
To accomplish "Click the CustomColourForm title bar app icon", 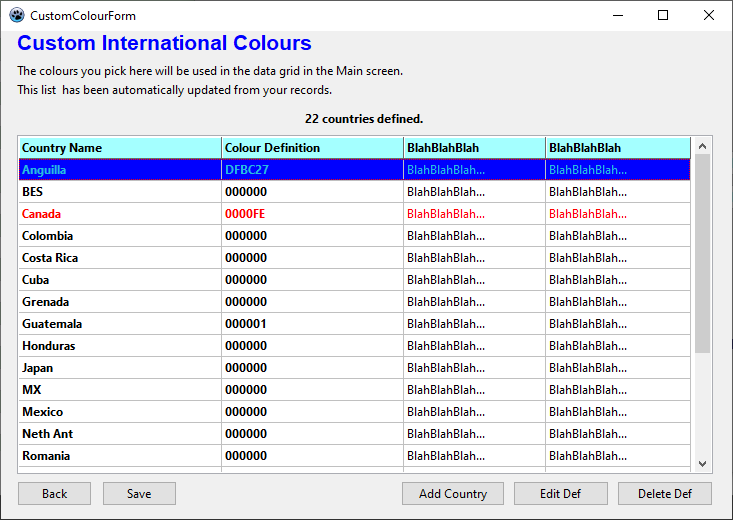I will [x=16, y=16].
